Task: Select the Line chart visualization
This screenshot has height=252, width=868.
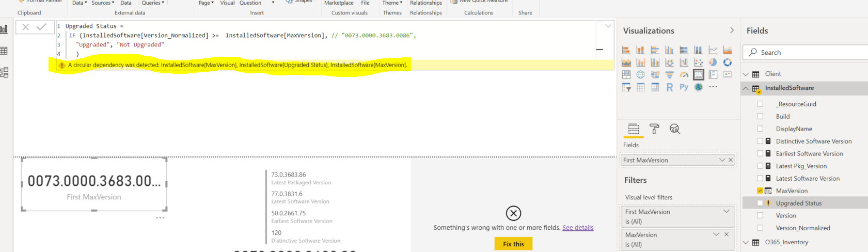Action: click(x=713, y=50)
